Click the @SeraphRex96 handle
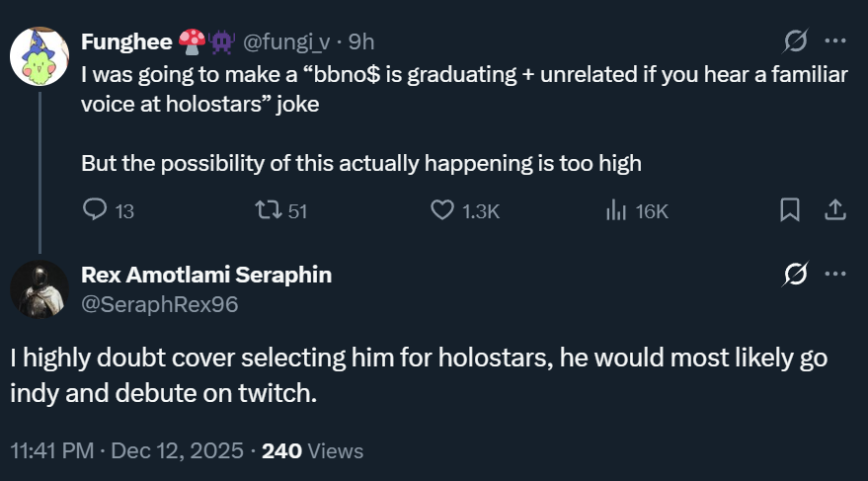 coord(159,304)
